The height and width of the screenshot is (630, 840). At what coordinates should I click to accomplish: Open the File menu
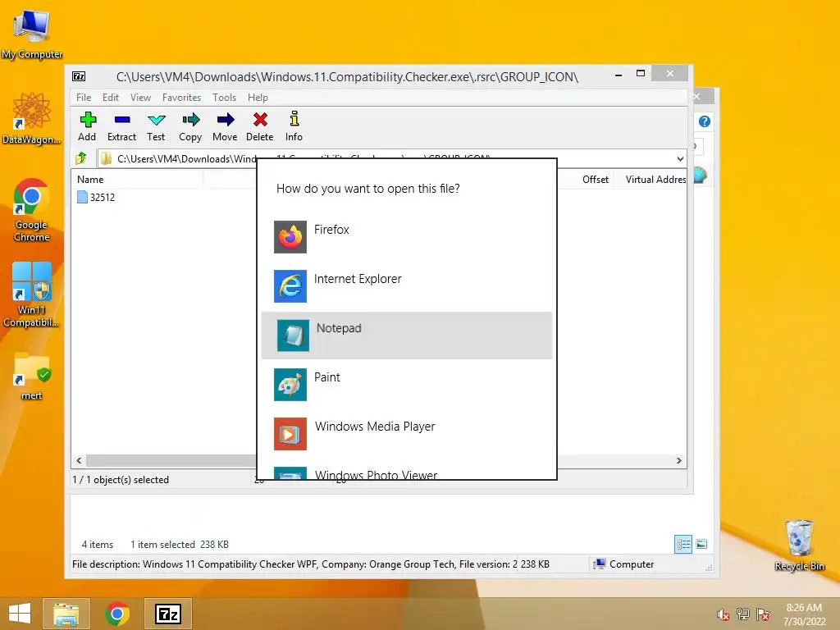tap(84, 98)
